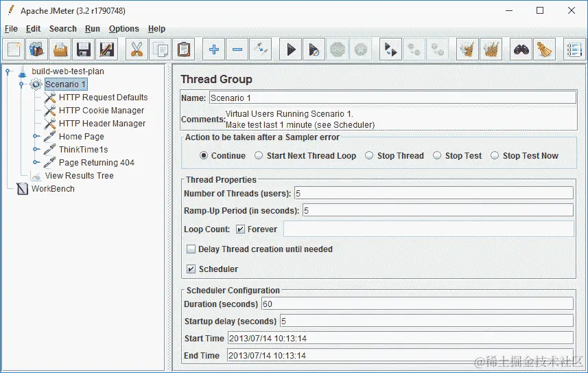Collapse the Scenario 1 tree node
The width and height of the screenshot is (588, 373).
pyautogui.click(x=21, y=84)
